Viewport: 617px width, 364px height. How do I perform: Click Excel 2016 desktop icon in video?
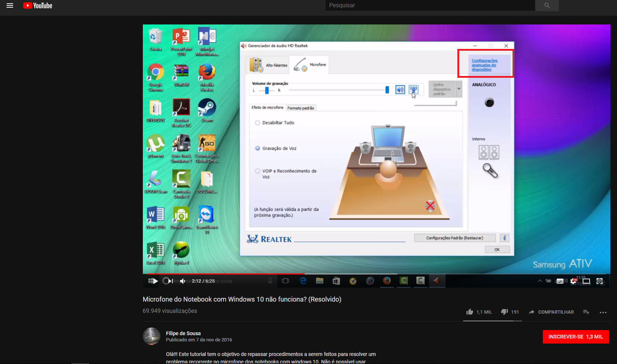pyautogui.click(x=156, y=253)
